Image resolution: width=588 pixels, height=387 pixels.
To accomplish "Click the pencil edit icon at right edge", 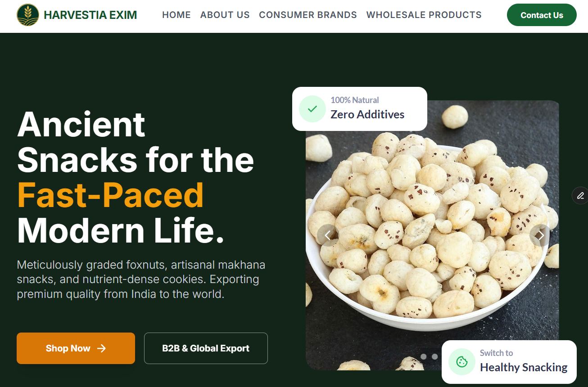I will tap(580, 196).
